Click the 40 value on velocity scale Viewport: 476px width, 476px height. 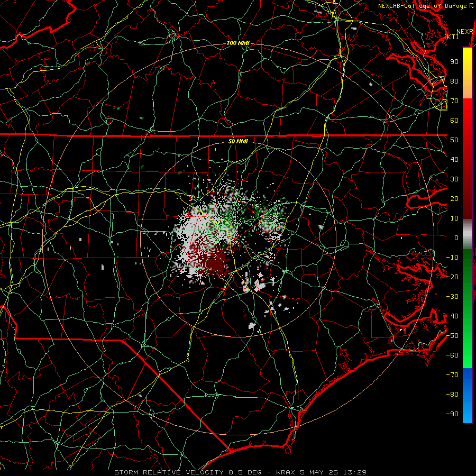[x=454, y=159]
